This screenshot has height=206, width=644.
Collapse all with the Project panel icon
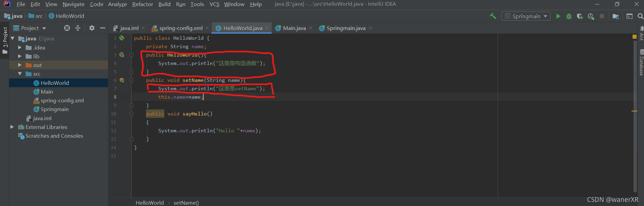pos(78,28)
